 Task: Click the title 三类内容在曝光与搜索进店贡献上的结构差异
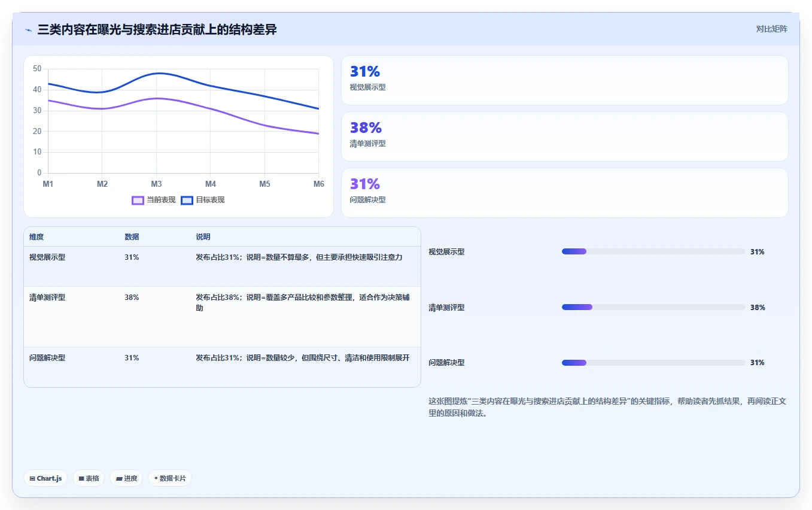[157, 30]
